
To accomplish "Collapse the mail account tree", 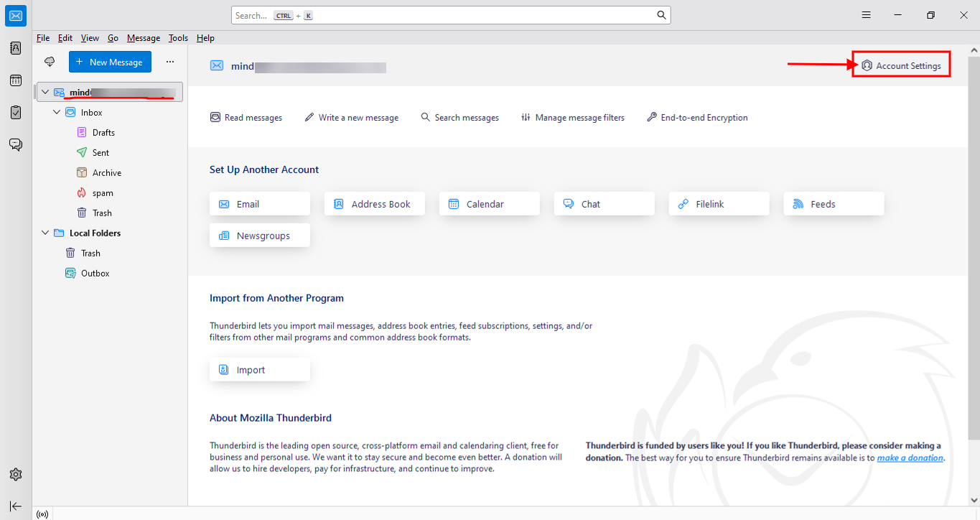I will [46, 92].
